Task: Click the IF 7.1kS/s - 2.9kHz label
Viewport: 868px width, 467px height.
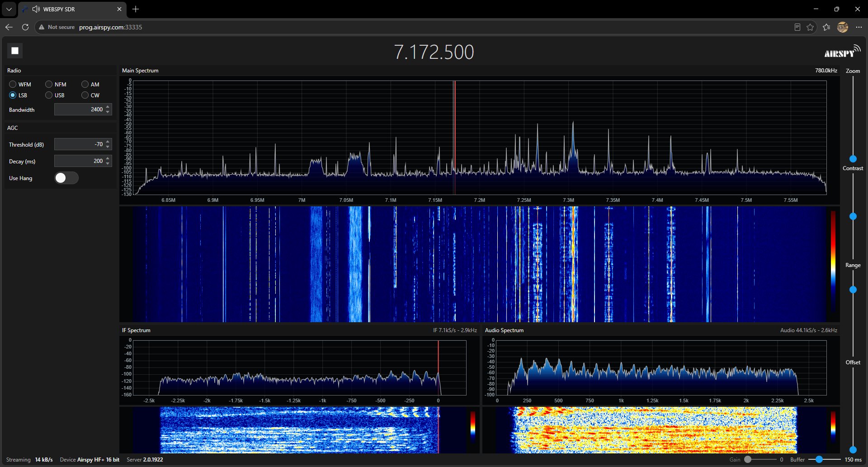Action: tap(455, 330)
